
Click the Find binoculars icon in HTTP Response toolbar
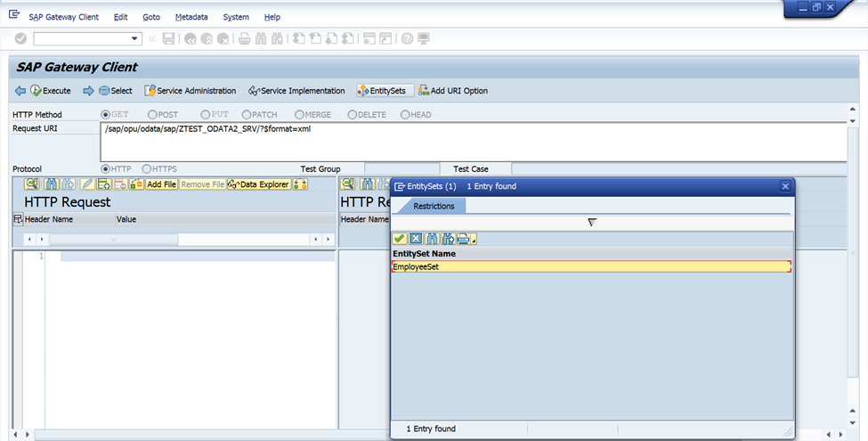tap(368, 184)
